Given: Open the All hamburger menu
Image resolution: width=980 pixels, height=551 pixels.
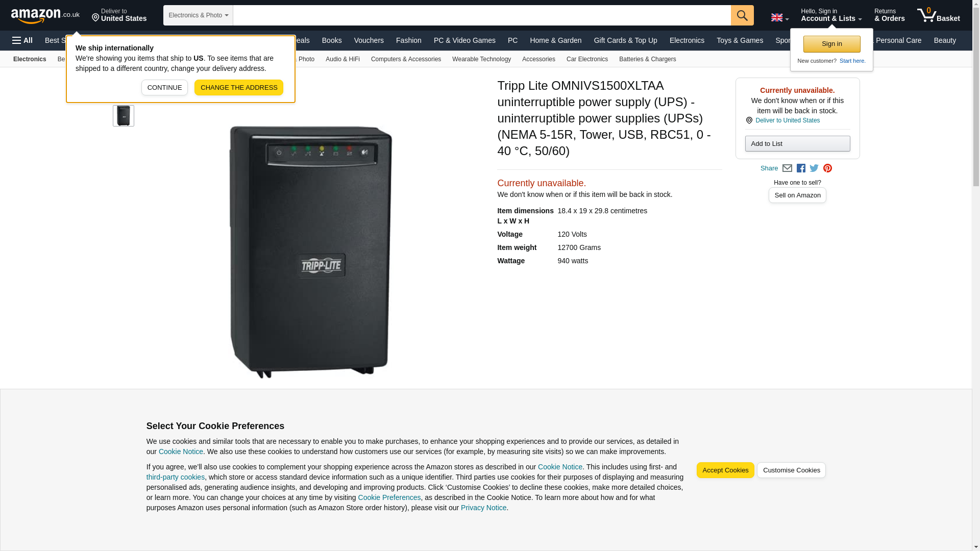Looking at the screenshot, I should (x=22, y=40).
